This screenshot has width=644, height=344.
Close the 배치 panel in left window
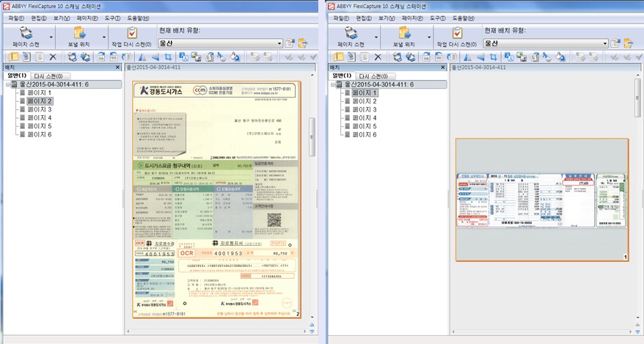coord(117,67)
